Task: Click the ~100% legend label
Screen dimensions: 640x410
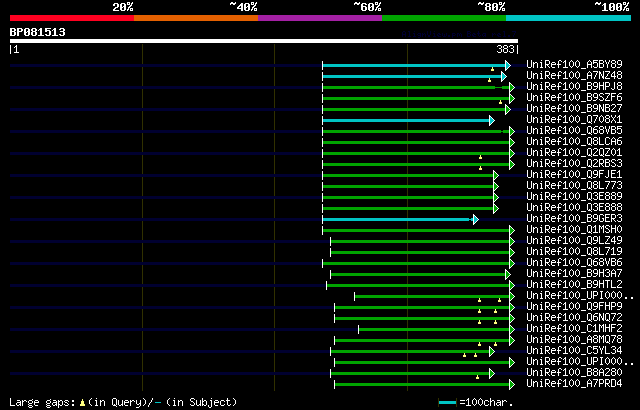Action: 612,7
